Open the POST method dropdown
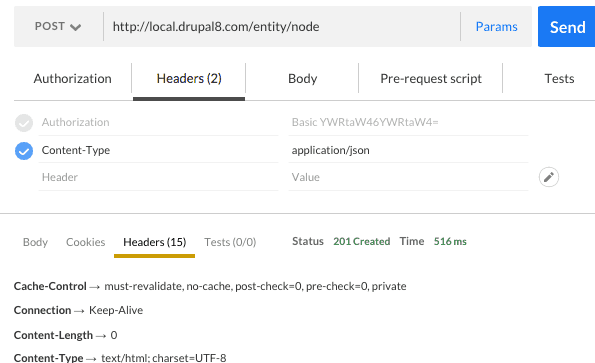The width and height of the screenshot is (595, 363). click(x=58, y=27)
